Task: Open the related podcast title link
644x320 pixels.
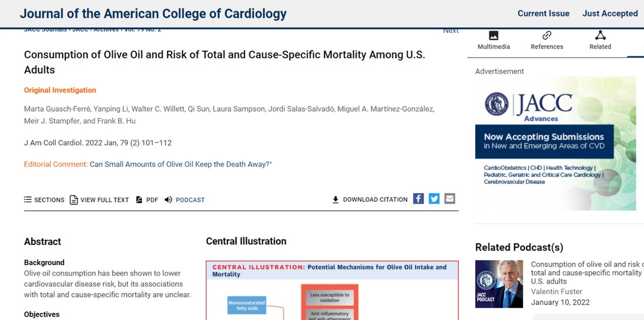Action: 586,273
